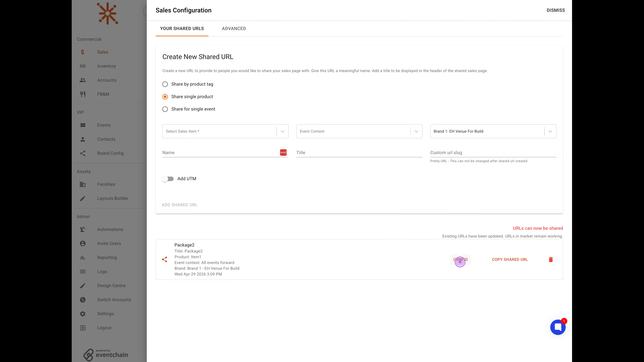Open Reporting in the sidebar menu
The height and width of the screenshot is (362, 644).
pos(107,258)
